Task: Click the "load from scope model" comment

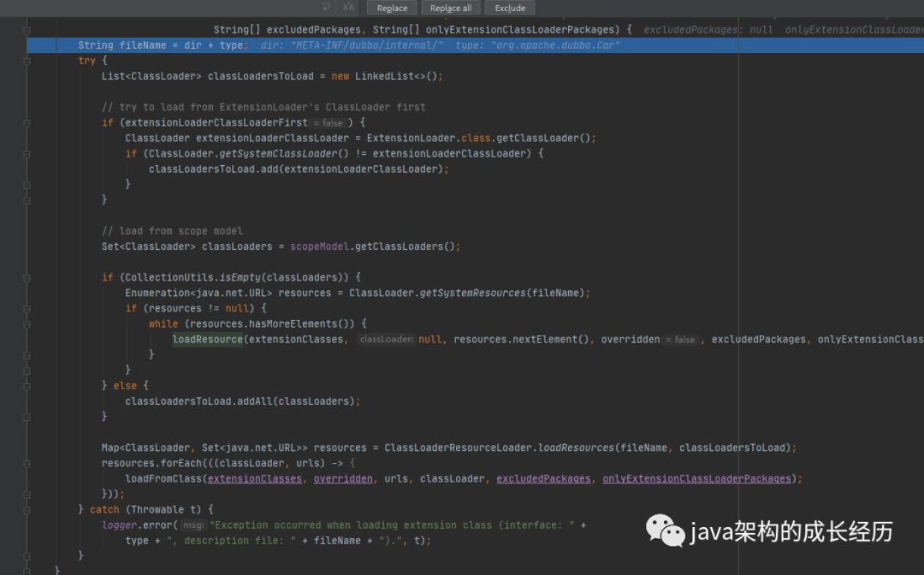Action: [x=172, y=231]
